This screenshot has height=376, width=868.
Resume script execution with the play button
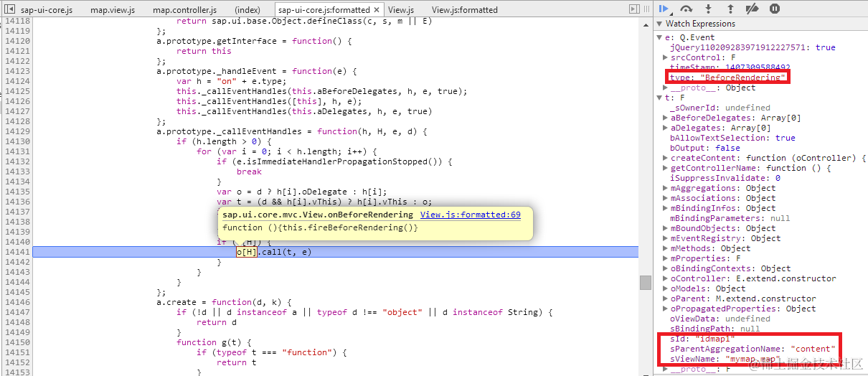coord(664,9)
